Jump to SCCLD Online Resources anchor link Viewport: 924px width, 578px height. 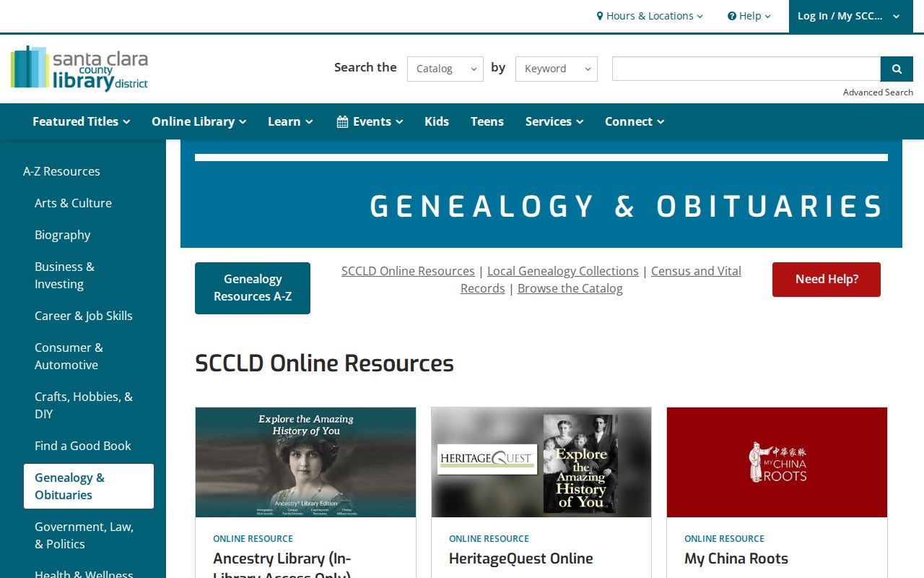(x=408, y=271)
